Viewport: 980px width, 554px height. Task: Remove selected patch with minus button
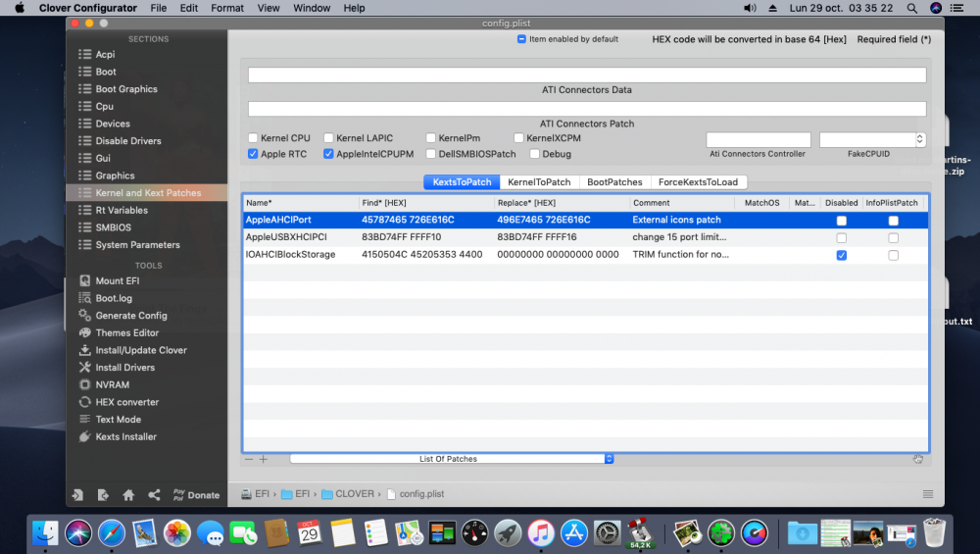click(x=249, y=459)
